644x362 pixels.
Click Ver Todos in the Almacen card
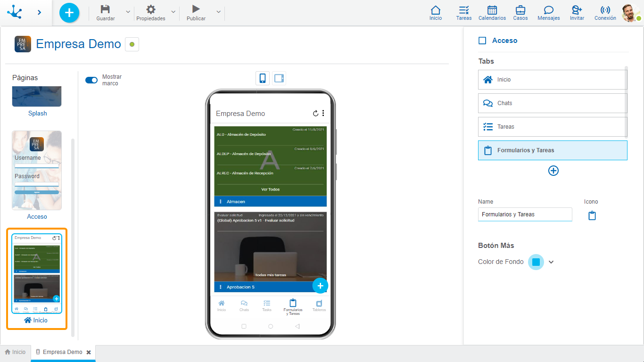pyautogui.click(x=271, y=189)
